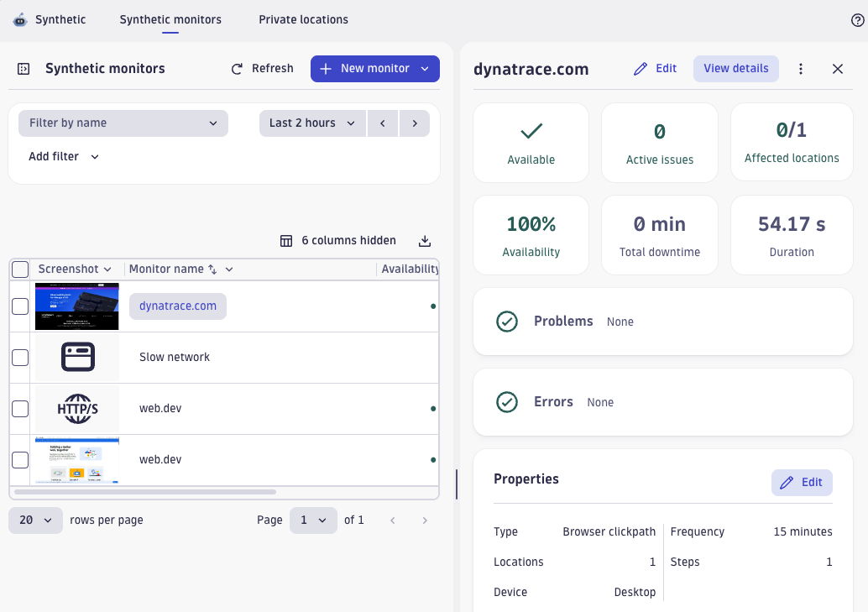Screen dimensions: 868x612
Task: Open the three-dot menu for dynatrace.com
Action: click(801, 69)
